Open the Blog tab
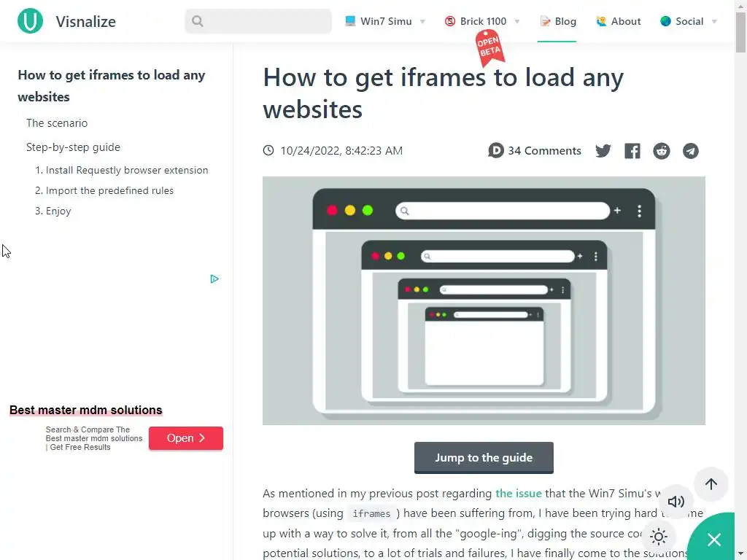Image resolution: width=747 pixels, height=560 pixels. click(x=557, y=21)
